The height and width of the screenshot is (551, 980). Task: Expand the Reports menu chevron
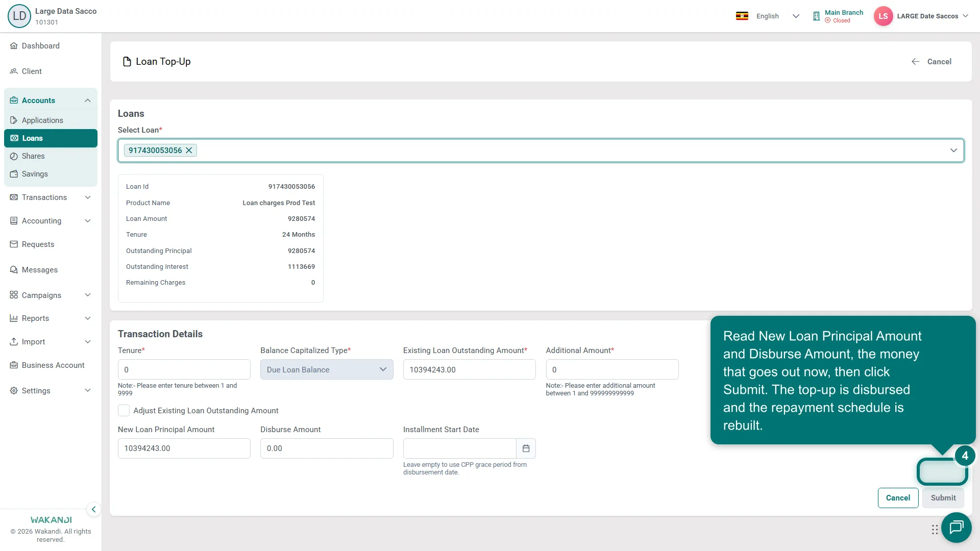pyautogui.click(x=88, y=318)
